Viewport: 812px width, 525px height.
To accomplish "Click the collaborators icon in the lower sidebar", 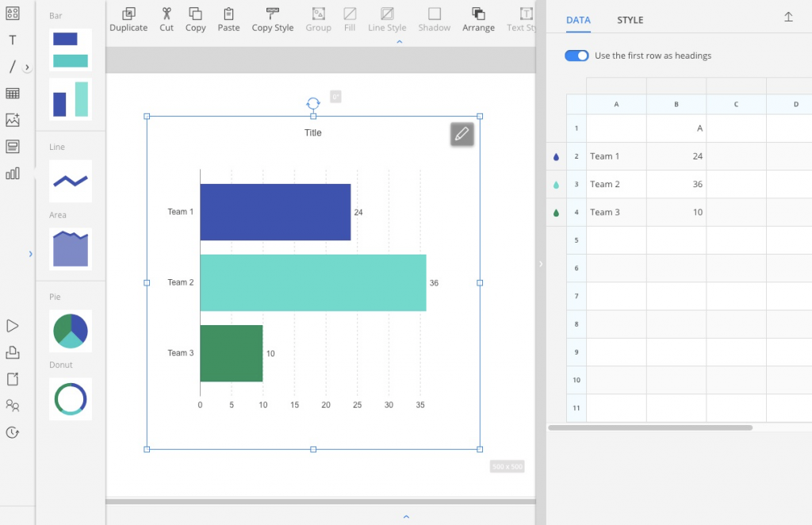I will [x=11, y=406].
